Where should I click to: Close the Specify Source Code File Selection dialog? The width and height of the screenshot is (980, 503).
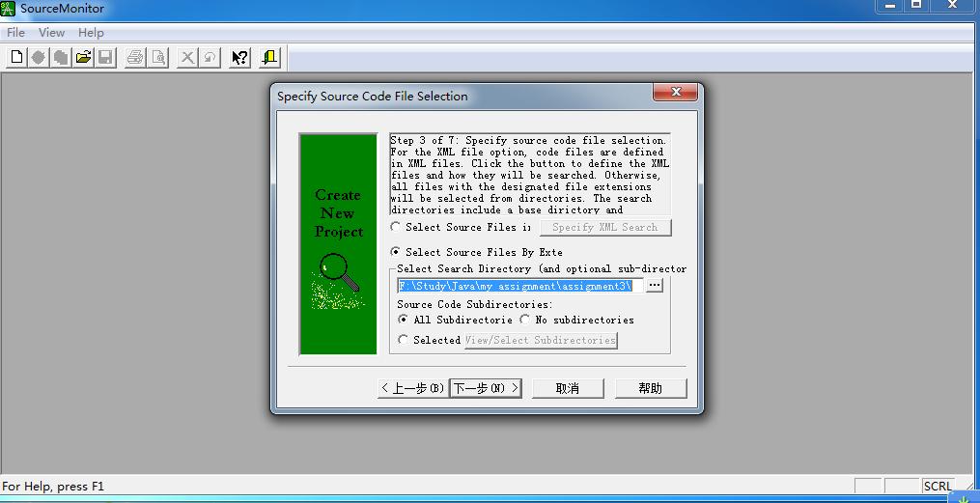(x=676, y=92)
